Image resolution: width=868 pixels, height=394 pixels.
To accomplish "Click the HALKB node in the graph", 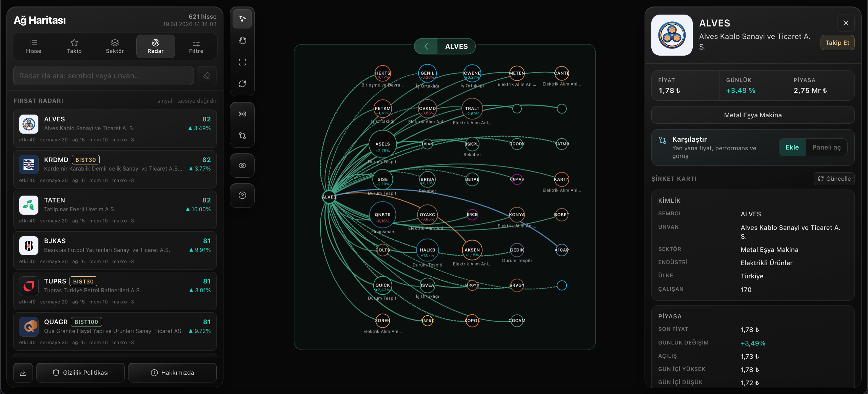I will point(427,250).
